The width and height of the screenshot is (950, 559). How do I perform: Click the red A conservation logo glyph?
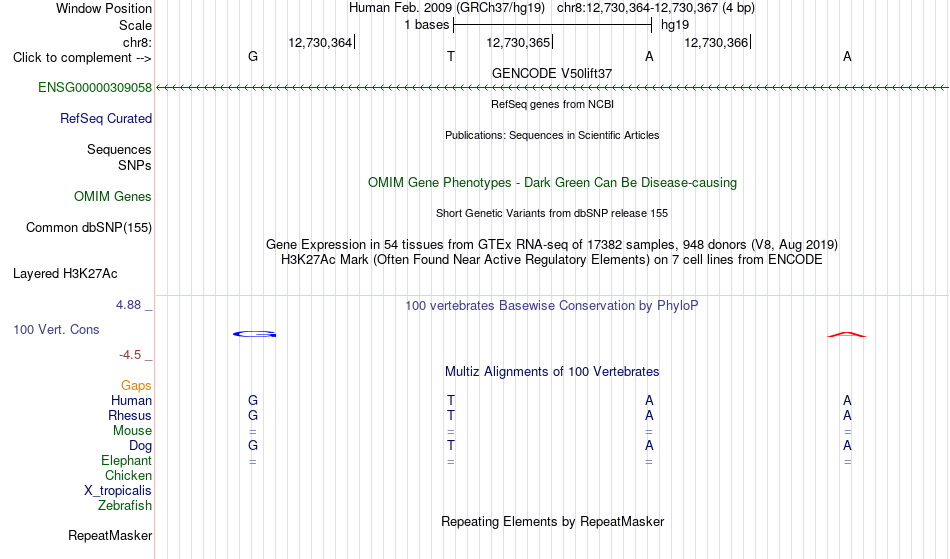pyautogui.click(x=847, y=334)
